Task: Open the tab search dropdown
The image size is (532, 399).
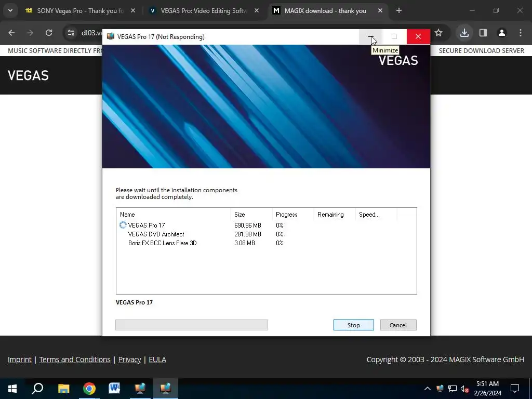Action: point(10,11)
